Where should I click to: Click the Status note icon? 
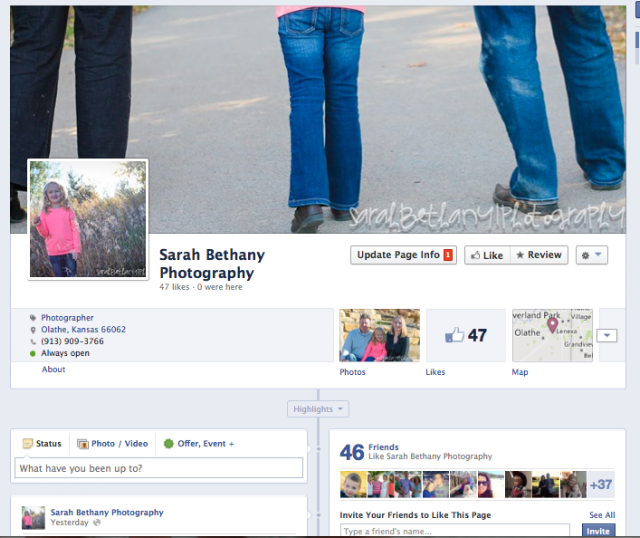(27, 444)
